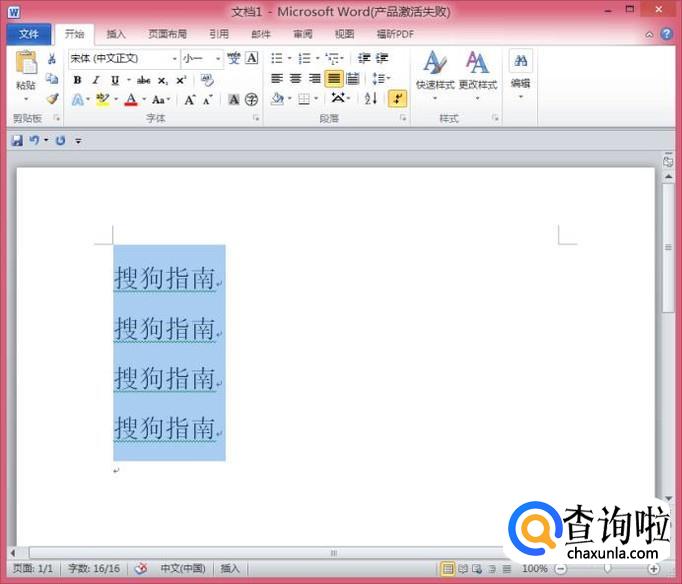Zoom in with plus button
The width and height of the screenshot is (682, 584).
coord(653,568)
